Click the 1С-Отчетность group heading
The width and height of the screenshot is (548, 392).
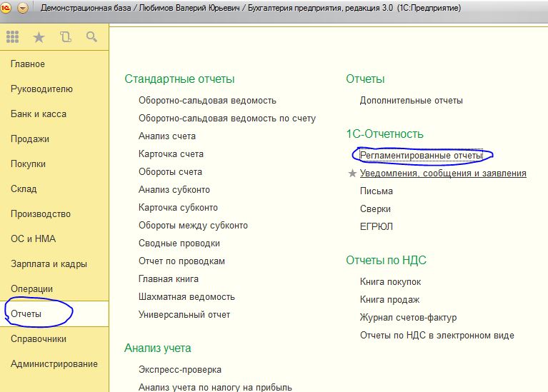point(384,134)
